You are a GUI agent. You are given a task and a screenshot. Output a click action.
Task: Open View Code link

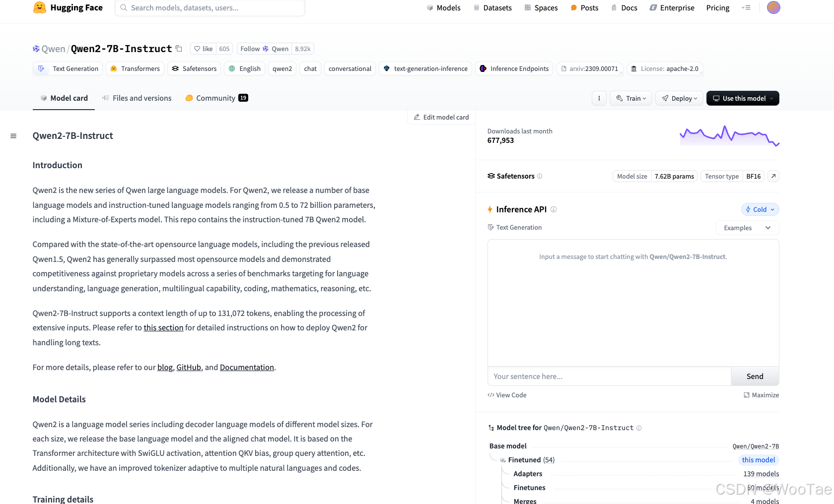point(507,395)
